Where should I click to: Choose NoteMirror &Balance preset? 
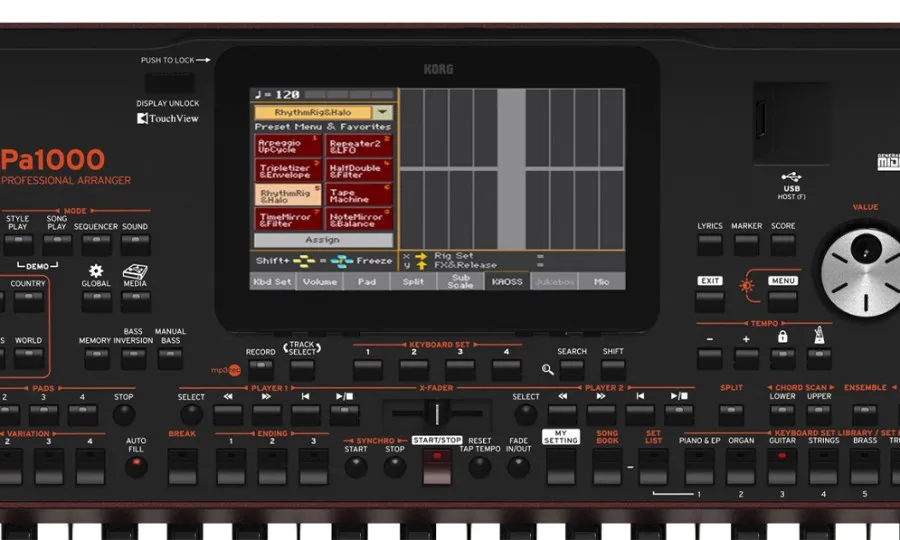pos(359,220)
